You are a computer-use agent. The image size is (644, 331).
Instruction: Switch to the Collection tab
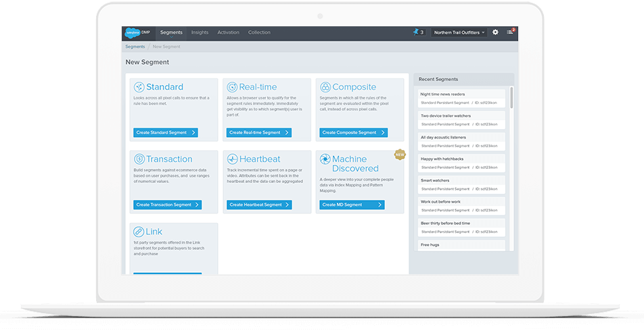coord(259,32)
